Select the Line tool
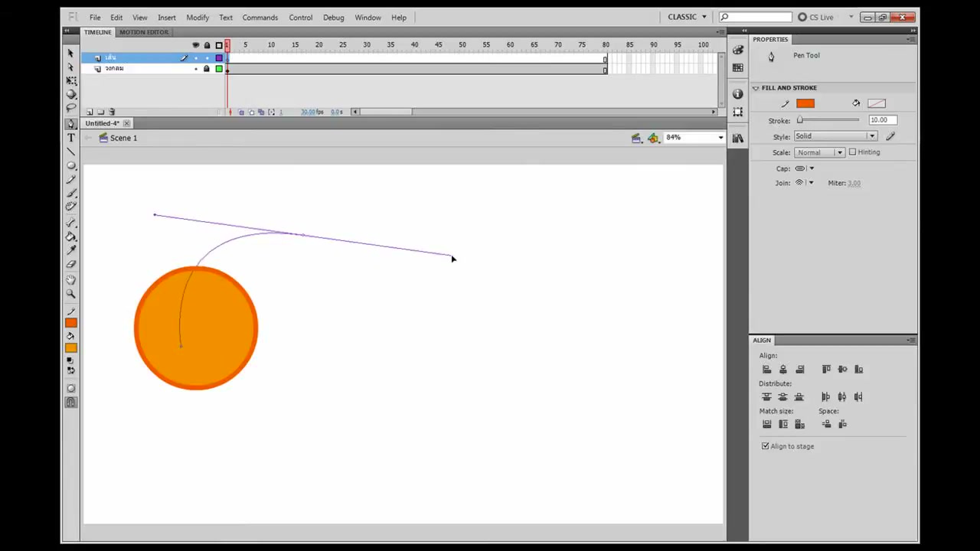Image resolution: width=980 pixels, height=551 pixels. 70,152
